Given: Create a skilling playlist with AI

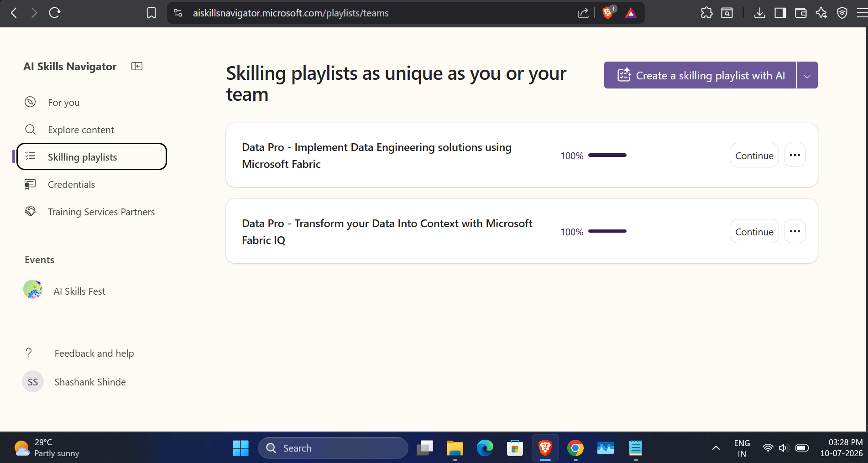Looking at the screenshot, I should click(701, 75).
